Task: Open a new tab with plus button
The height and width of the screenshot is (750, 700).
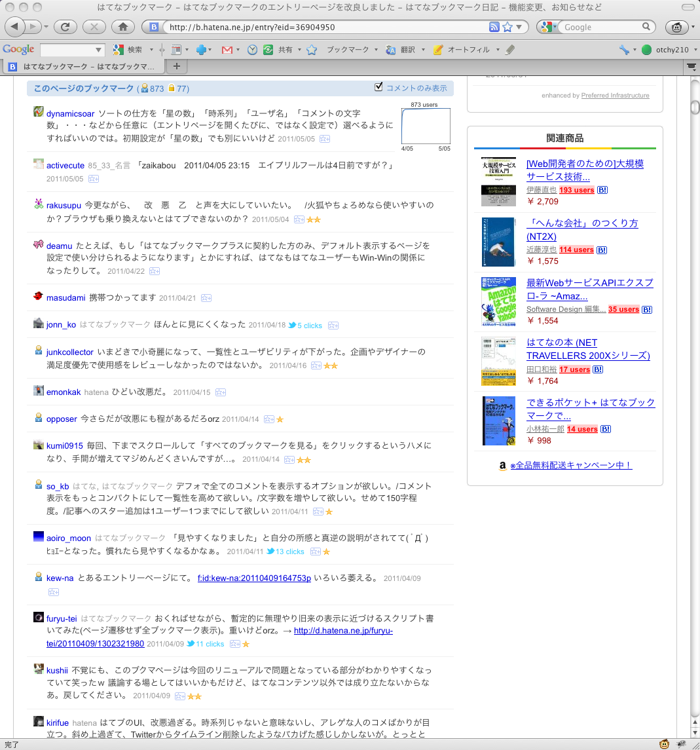Action: tap(176, 67)
